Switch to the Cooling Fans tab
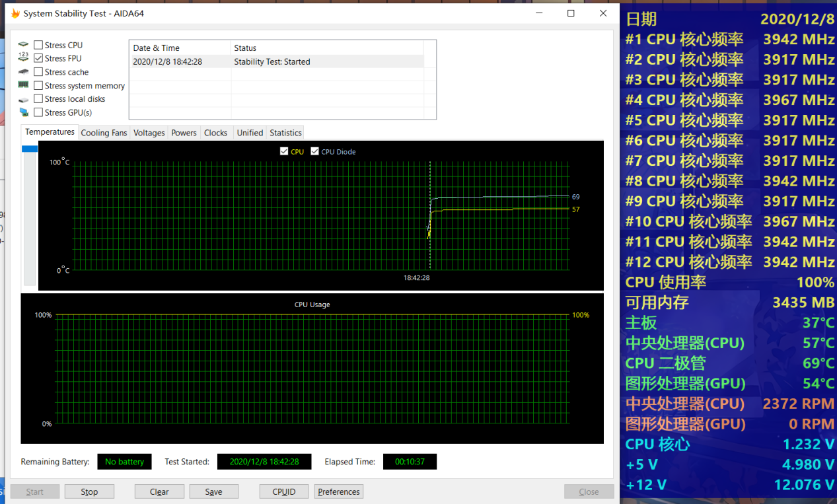Viewport: 837px width, 504px height. [x=104, y=133]
